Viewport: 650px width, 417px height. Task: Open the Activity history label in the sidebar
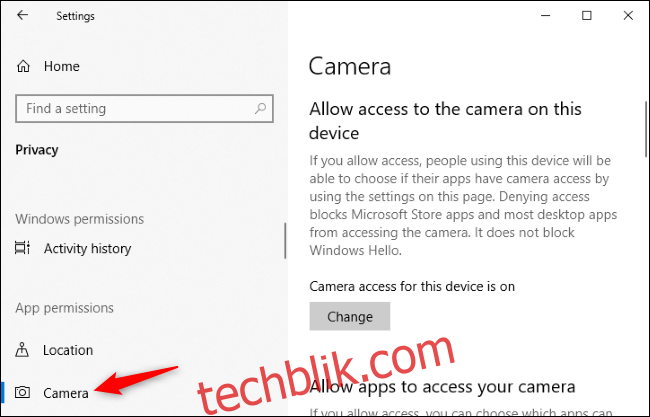click(x=87, y=248)
